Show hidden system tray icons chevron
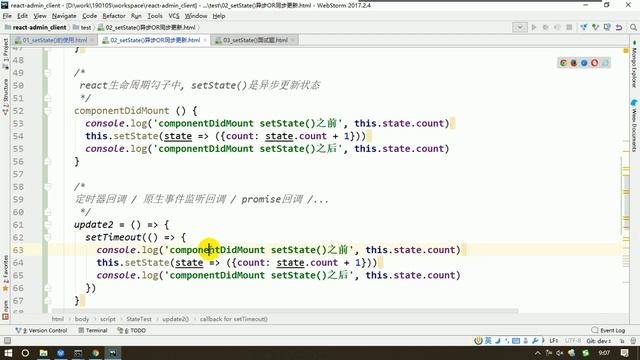The image size is (640, 360). 538,353
